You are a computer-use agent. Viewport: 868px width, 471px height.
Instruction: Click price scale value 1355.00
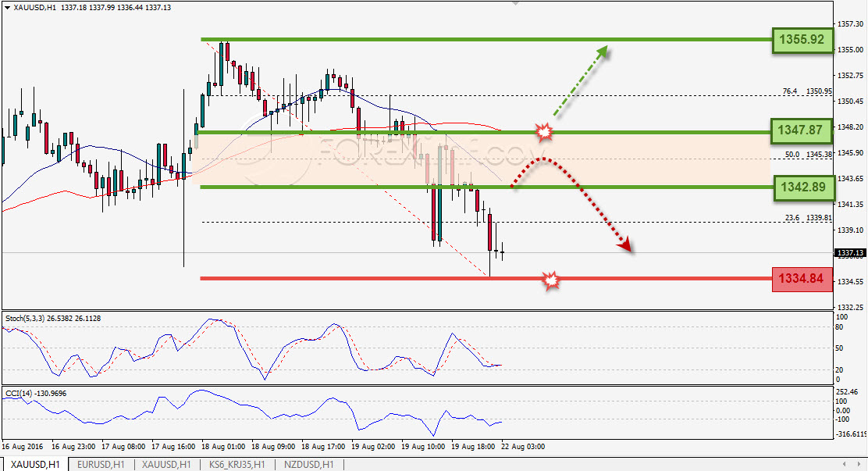tap(850, 50)
